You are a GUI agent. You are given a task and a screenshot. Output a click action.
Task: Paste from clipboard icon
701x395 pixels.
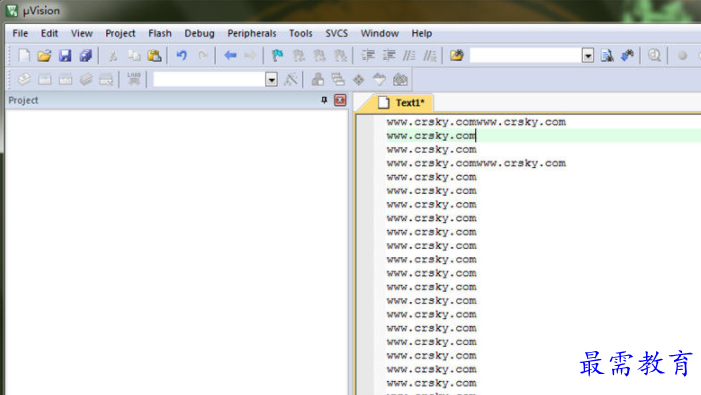click(155, 55)
